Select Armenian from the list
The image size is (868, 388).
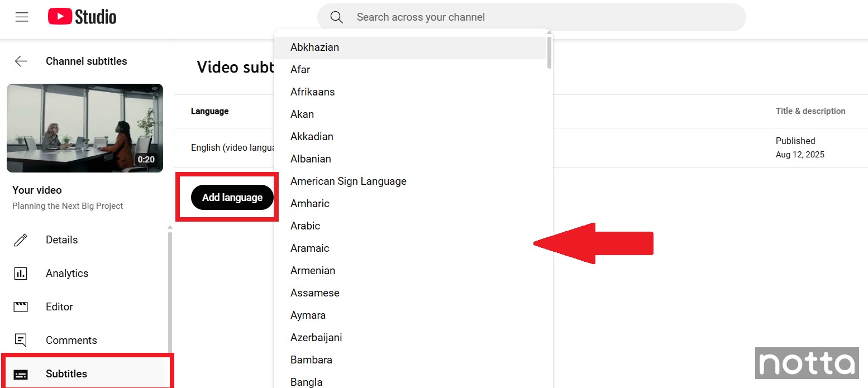(313, 271)
